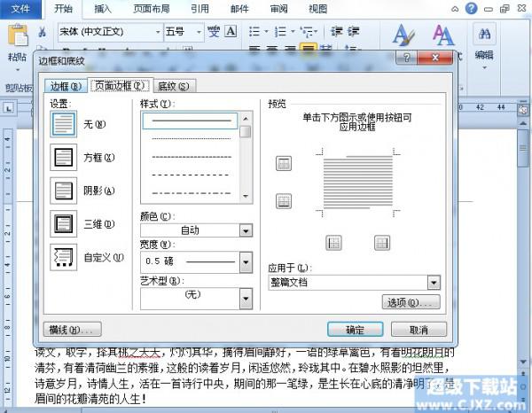The image size is (532, 413).
Task: Select the 无 (None) border setting icon
Action: (x=64, y=124)
